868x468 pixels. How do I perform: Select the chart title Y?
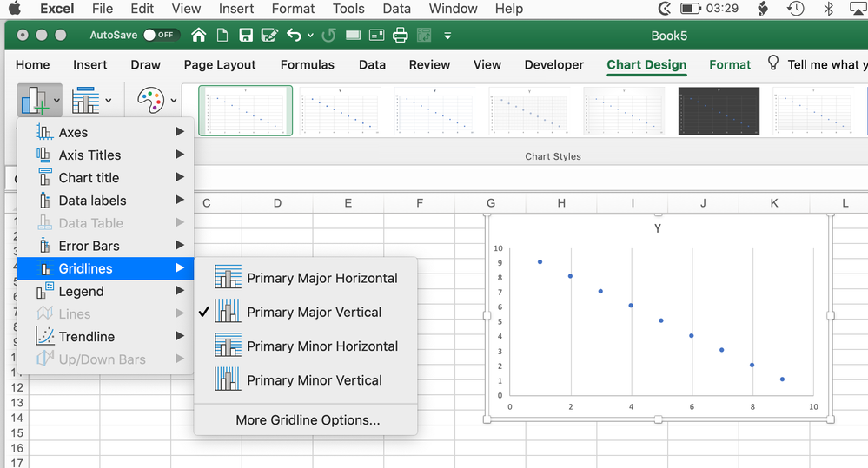tap(657, 228)
